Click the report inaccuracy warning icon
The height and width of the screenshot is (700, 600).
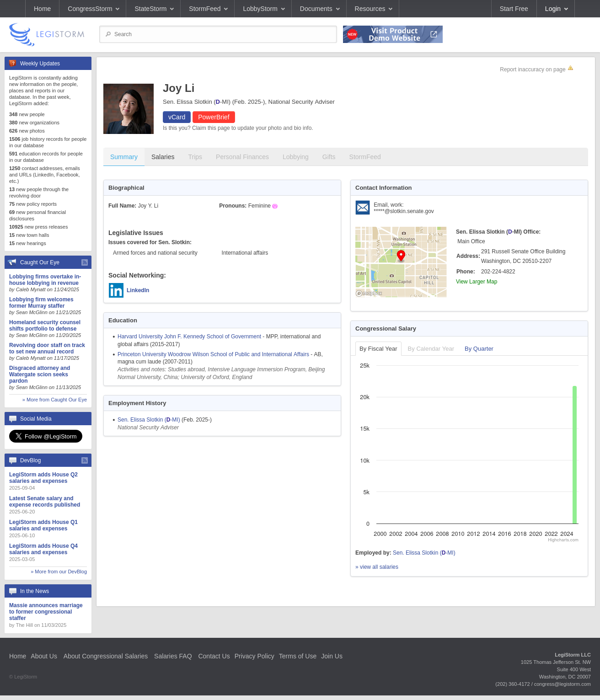tap(570, 69)
